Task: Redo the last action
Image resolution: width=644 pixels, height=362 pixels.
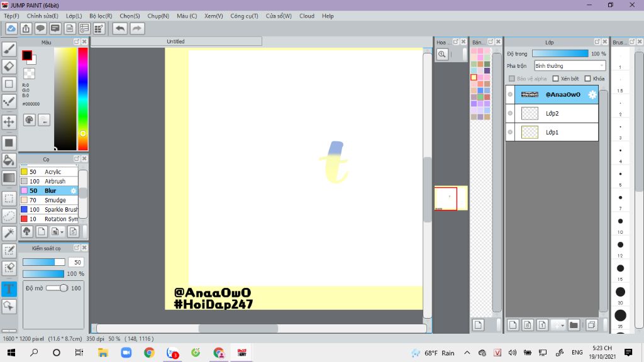Action: [137, 28]
